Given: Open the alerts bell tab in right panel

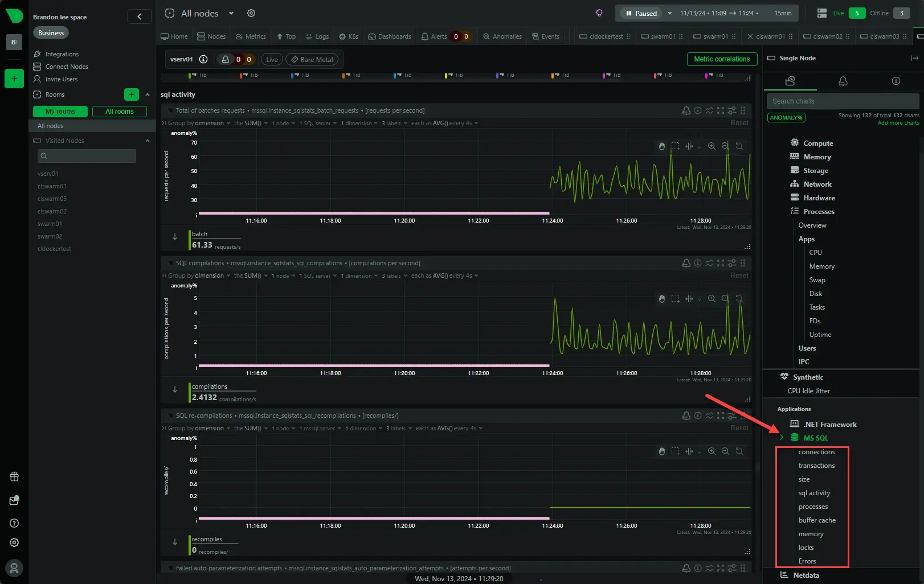Looking at the screenshot, I should pos(843,81).
